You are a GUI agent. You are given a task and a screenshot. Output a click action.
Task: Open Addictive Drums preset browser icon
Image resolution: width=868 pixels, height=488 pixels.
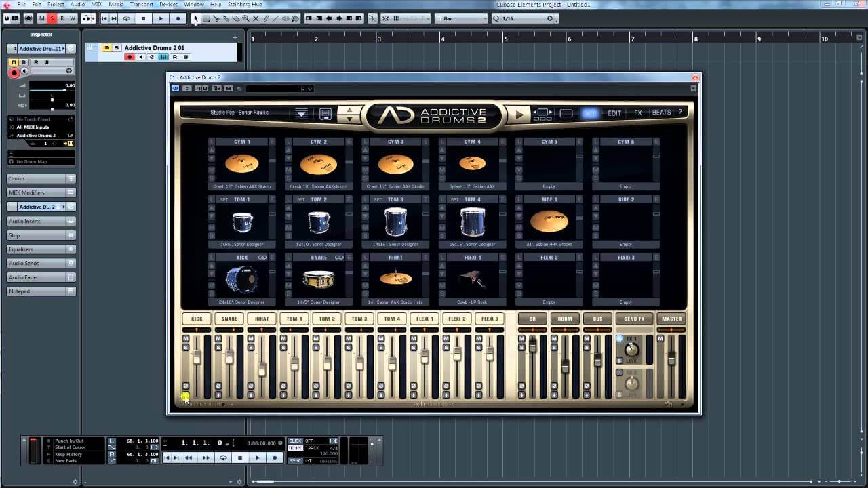(302, 114)
